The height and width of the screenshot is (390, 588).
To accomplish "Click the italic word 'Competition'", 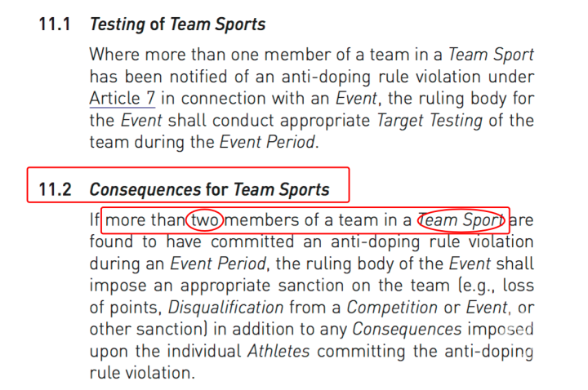I will 390,309.
